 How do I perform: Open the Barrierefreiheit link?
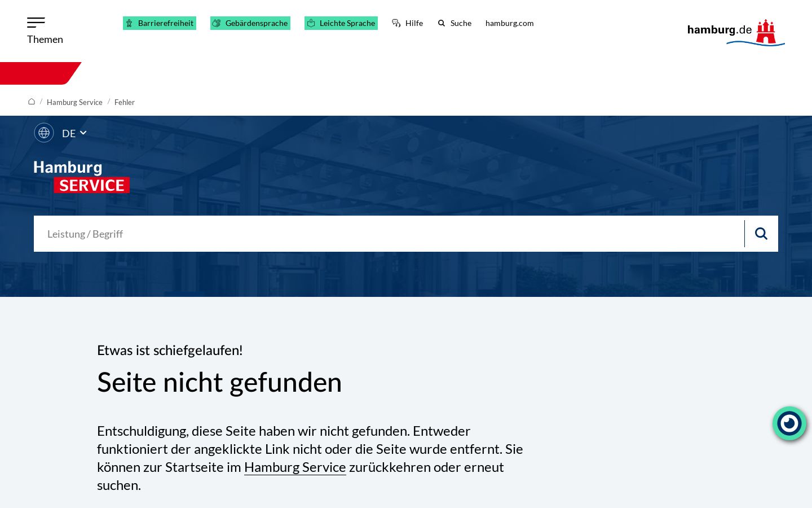point(160,23)
